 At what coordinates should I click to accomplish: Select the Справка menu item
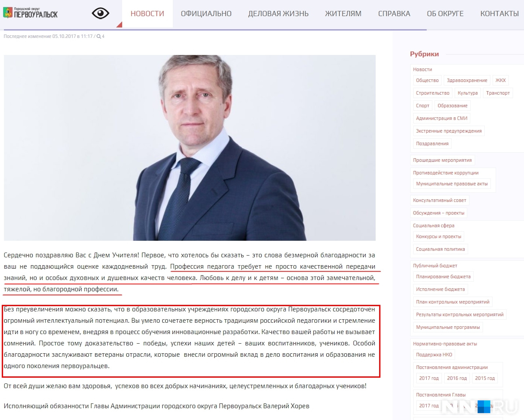click(394, 14)
